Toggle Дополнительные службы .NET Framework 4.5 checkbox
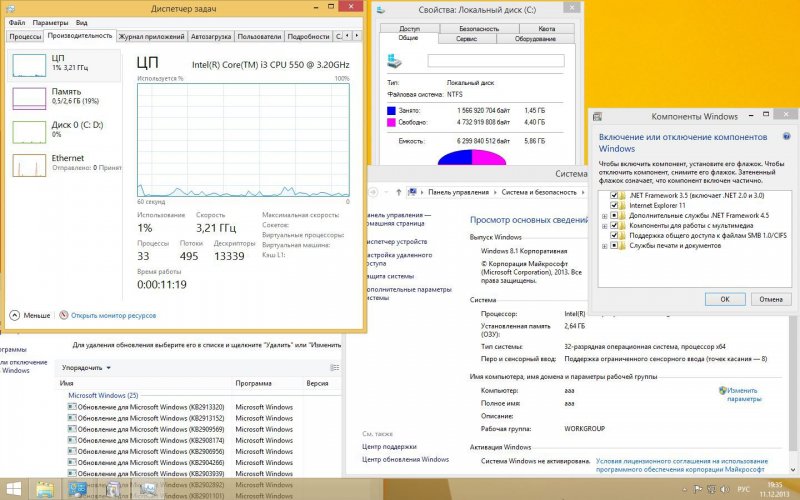Screen dimensions: 800x500 pos(614,215)
